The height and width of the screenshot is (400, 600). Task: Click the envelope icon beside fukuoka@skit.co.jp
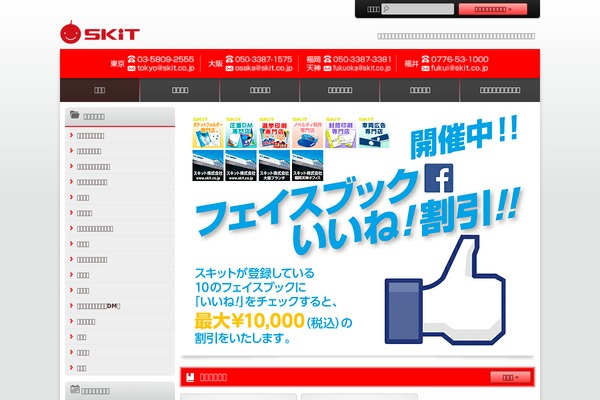click(327, 69)
